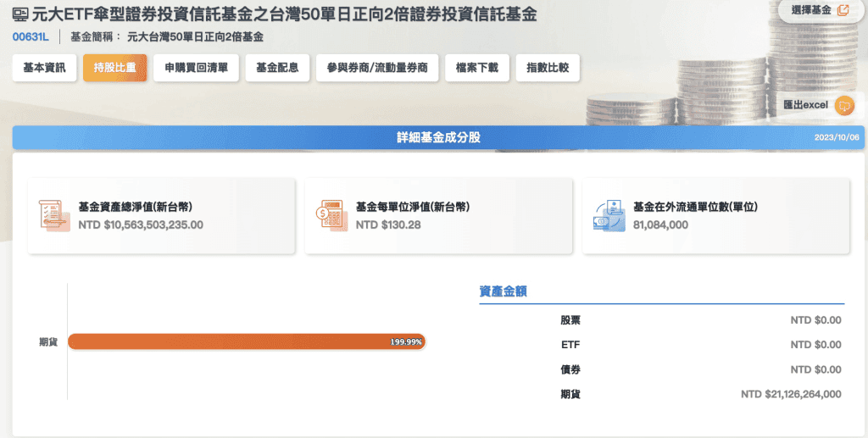The width and height of the screenshot is (868, 438).
Task: Open the 基金配息 tab
Action: 277,68
